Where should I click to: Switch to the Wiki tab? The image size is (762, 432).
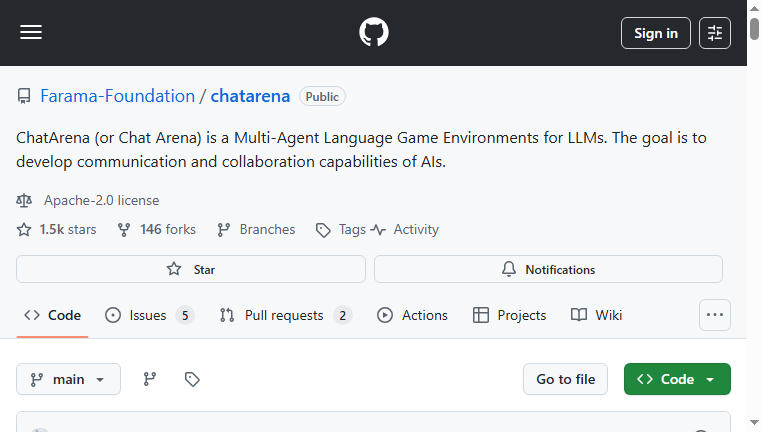click(596, 315)
